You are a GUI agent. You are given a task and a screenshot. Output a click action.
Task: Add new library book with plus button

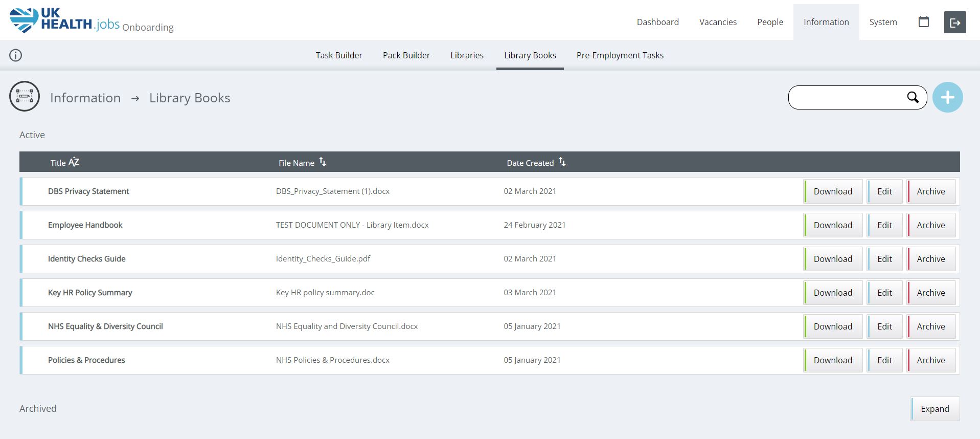(x=947, y=97)
